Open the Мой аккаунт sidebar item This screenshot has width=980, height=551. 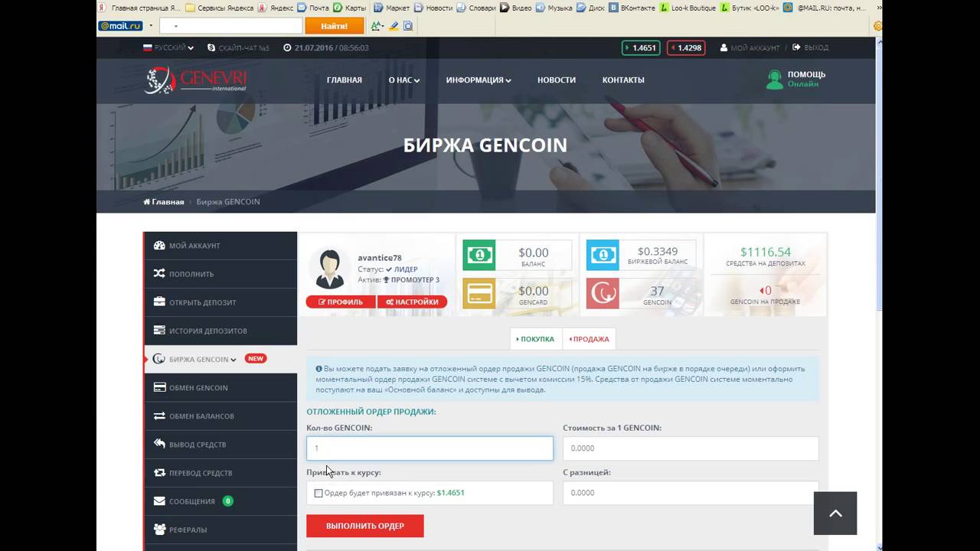pyautogui.click(x=220, y=246)
